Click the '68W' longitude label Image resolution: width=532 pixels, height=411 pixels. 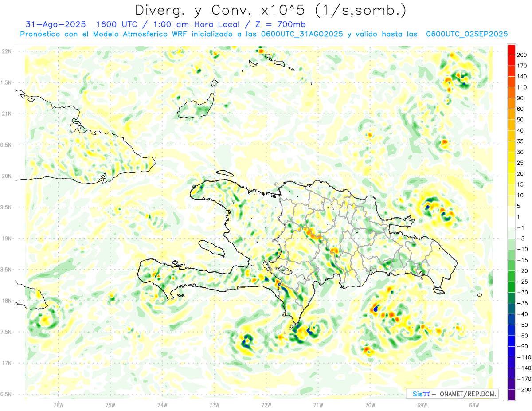474,405
